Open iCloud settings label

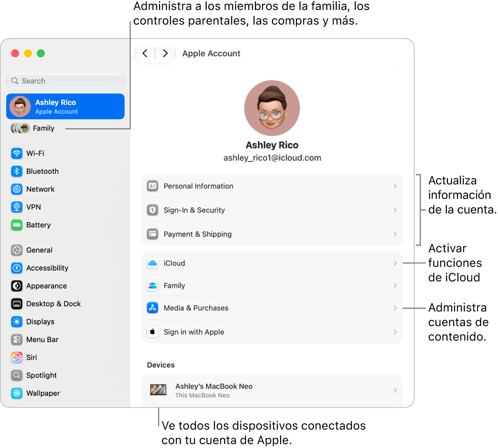174,264
